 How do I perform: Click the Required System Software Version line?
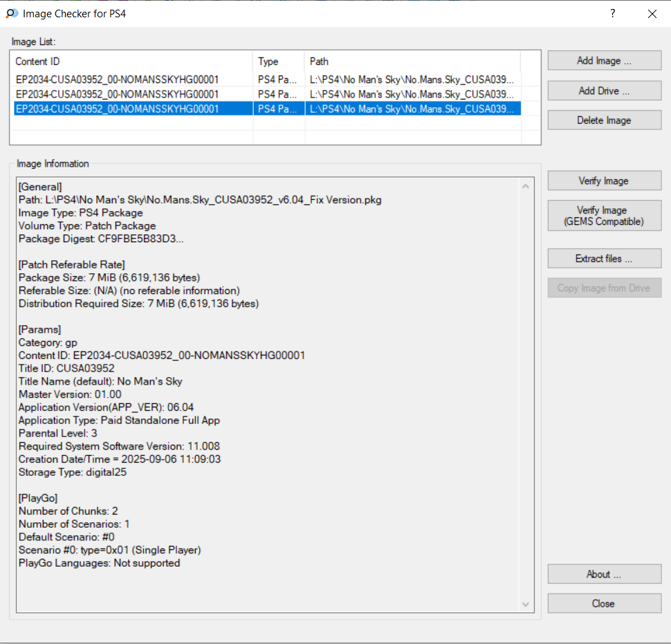pyautogui.click(x=119, y=446)
